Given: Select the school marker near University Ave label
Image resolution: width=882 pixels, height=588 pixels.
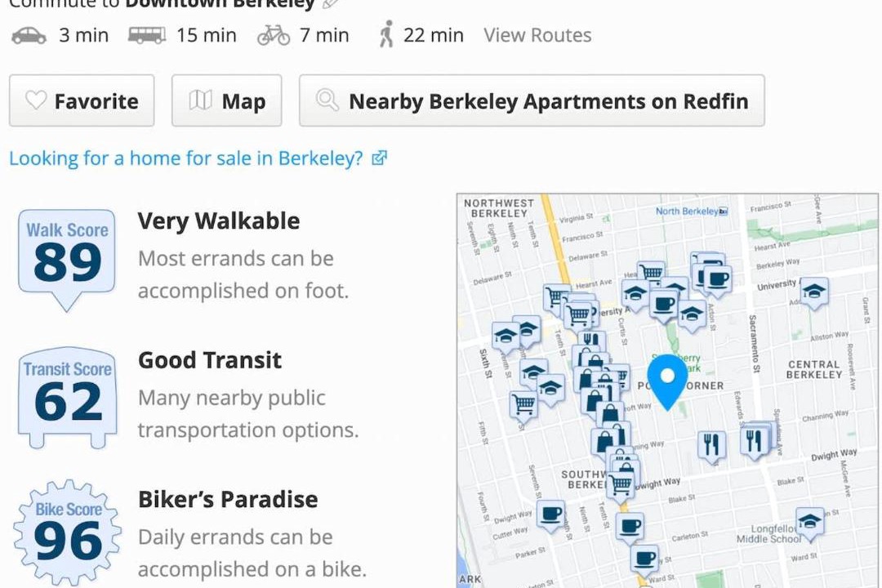Looking at the screenshot, I should 813,291.
